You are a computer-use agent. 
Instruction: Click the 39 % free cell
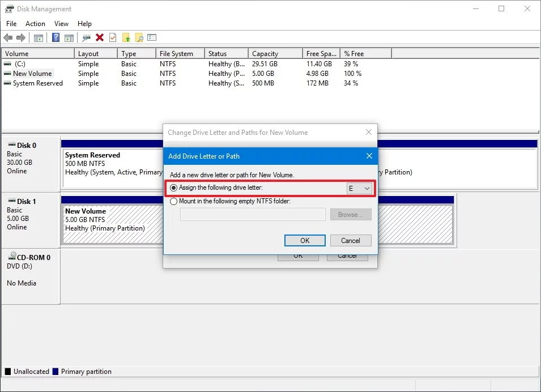point(351,64)
